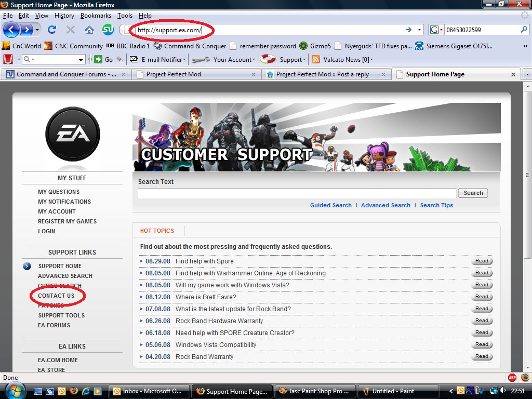The width and height of the screenshot is (532, 399).
Task: Open the Valcato News RSS feed menu
Action: pos(342,60)
